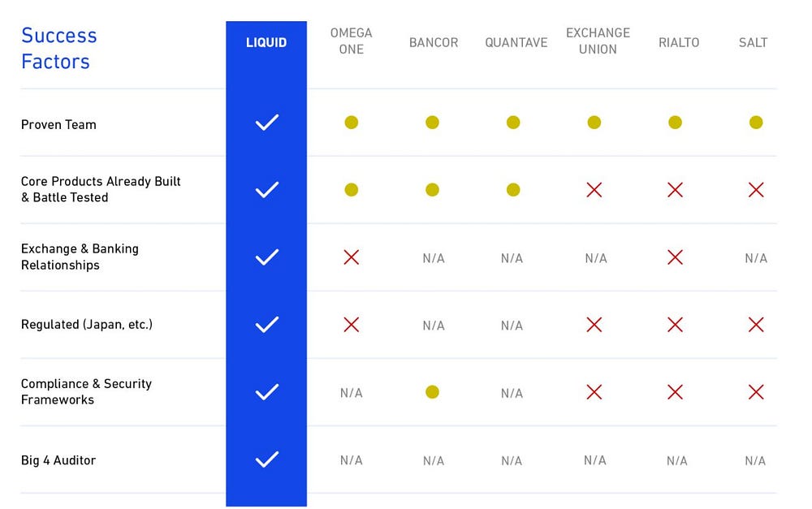This screenshot has height=509, width=812.
Task: Click Rialto's red X for Exchange & Banking
Action: tap(675, 257)
